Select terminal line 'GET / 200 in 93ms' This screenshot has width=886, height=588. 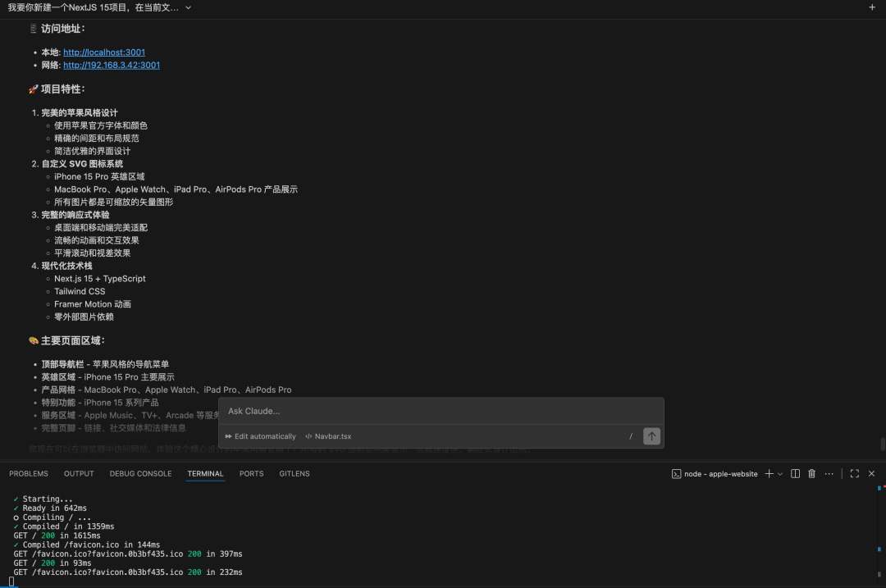(x=52, y=563)
